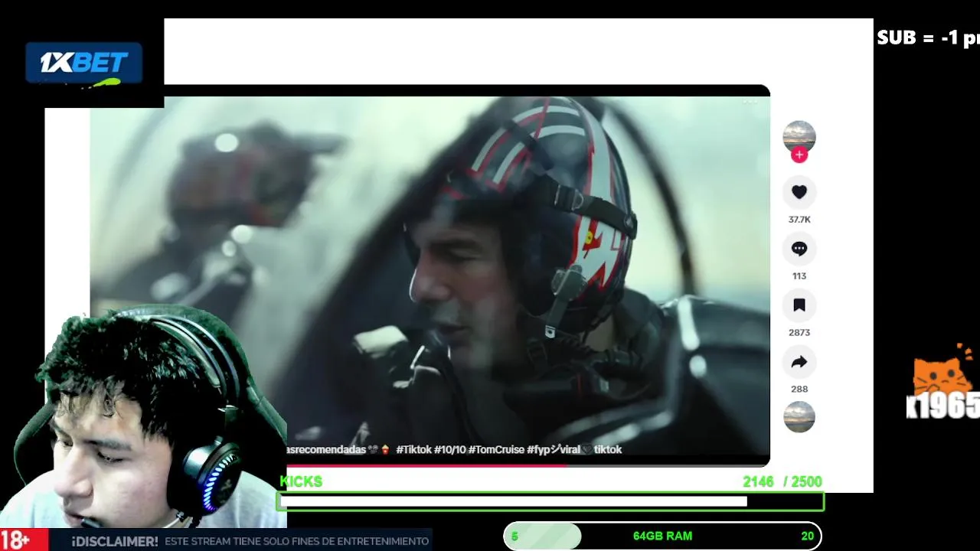980x551 pixels.
Task: Open the sound disc below the share count
Action: point(799,416)
